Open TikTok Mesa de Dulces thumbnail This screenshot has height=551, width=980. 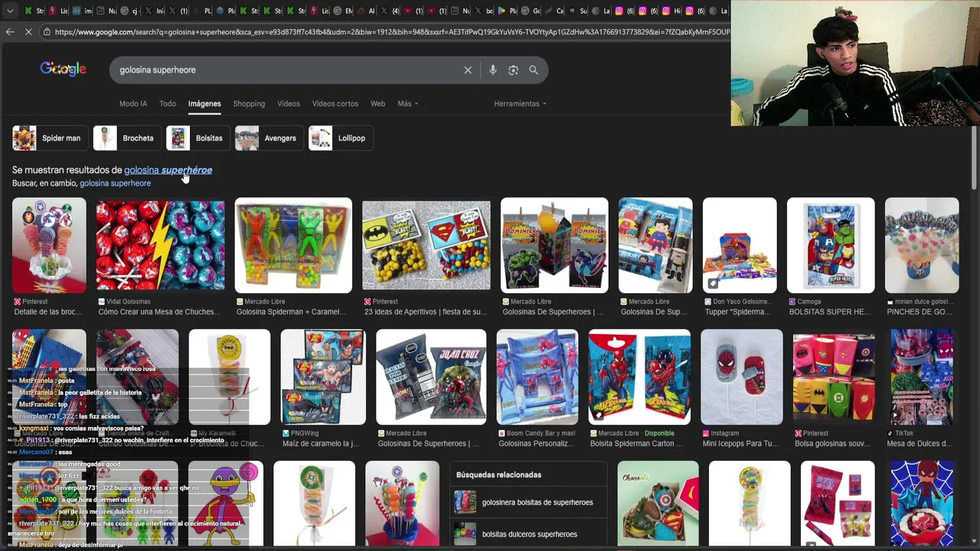tap(922, 377)
